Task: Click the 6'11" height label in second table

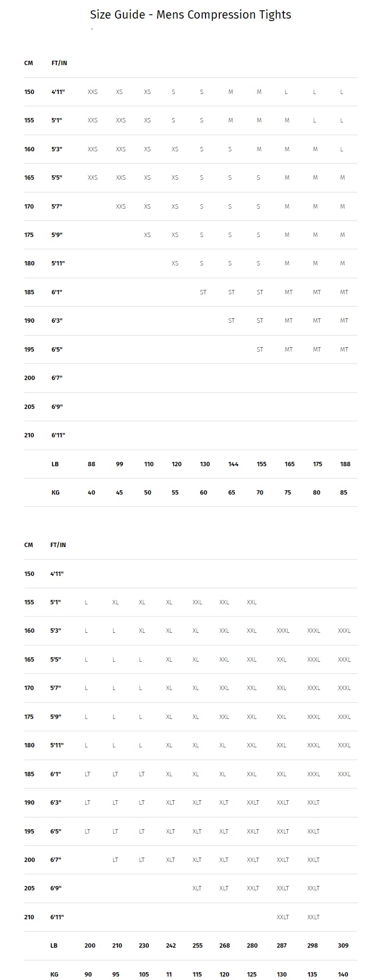Action: pyautogui.click(x=57, y=917)
